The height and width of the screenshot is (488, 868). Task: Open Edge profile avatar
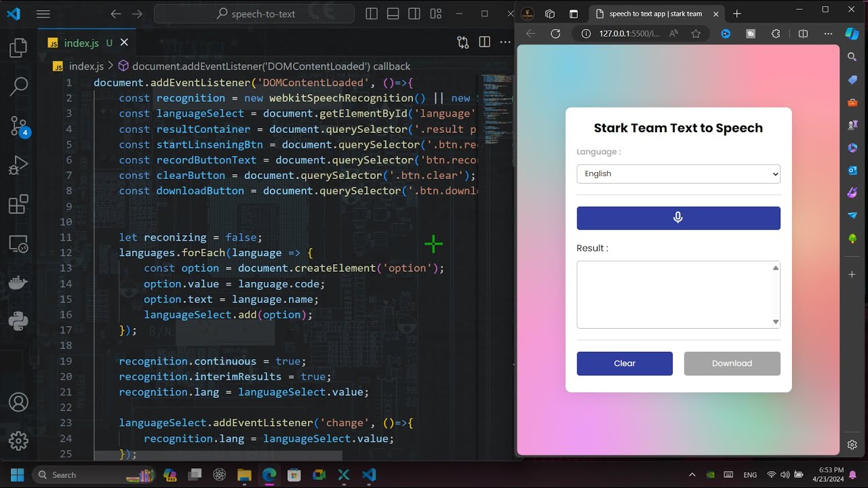tap(528, 14)
